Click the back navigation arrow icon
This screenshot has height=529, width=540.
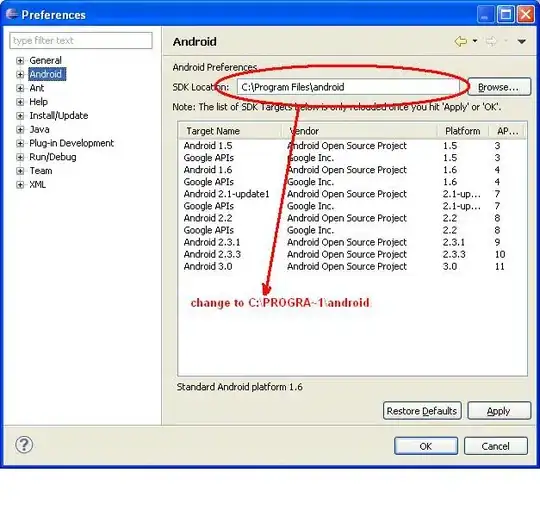click(x=461, y=41)
